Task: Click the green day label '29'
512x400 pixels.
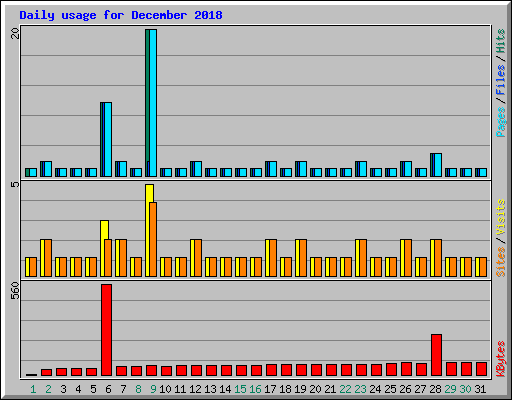Action: pos(450,389)
